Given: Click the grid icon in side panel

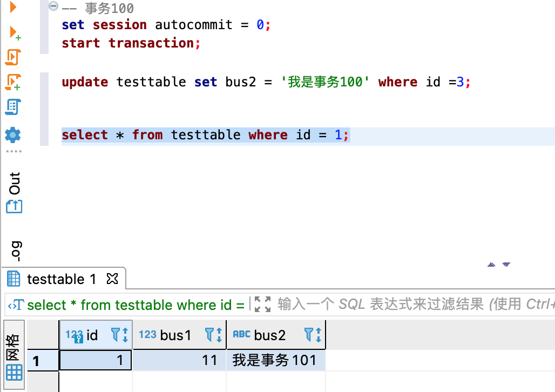Looking at the screenshot, I should point(14,373).
